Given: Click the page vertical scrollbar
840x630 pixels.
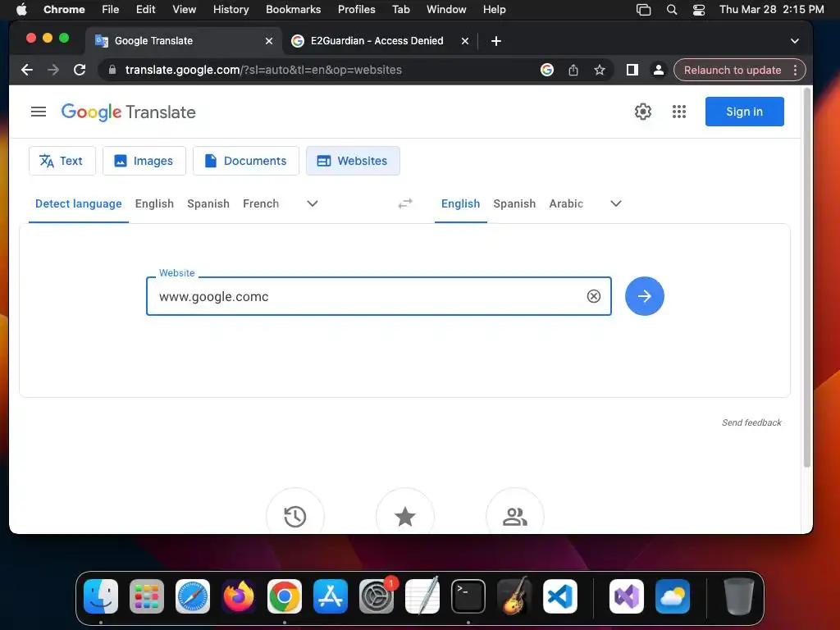Looking at the screenshot, I should coord(807,279).
